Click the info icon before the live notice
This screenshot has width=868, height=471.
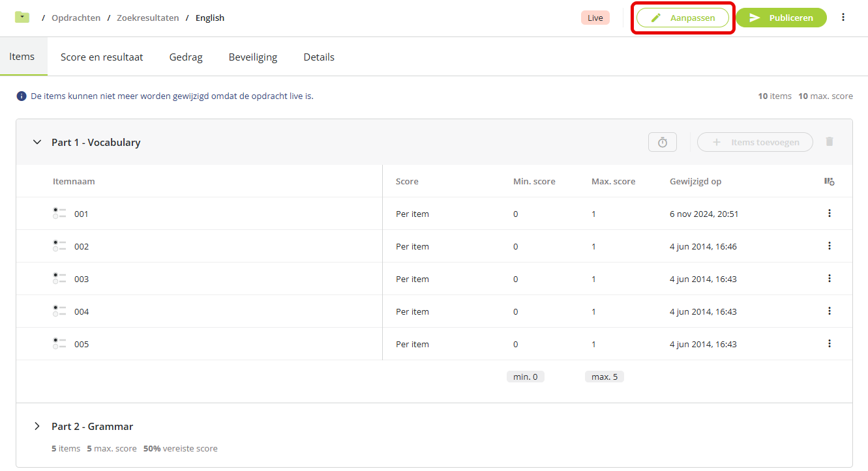click(x=22, y=96)
